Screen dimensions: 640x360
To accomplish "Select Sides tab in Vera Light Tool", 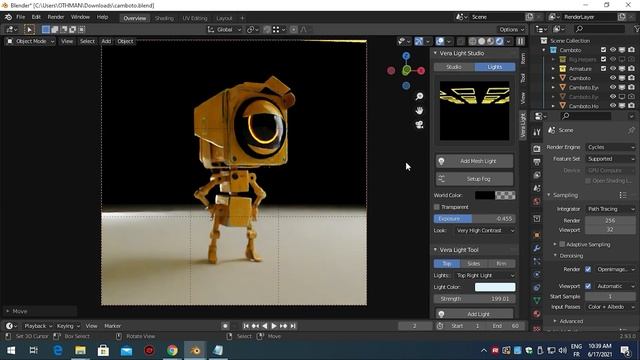I will point(473,264).
